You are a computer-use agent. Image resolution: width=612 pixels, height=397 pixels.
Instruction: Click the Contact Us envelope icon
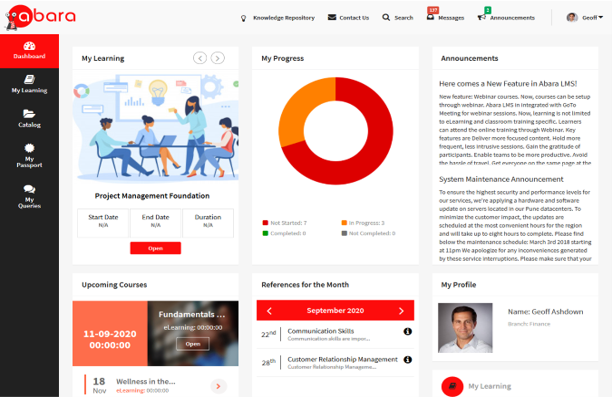coord(332,18)
